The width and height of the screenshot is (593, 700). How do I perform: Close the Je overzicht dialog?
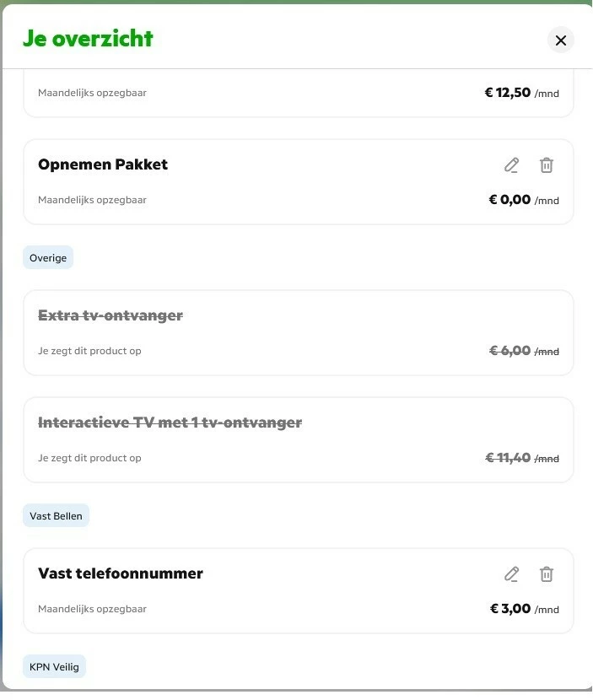[561, 40]
